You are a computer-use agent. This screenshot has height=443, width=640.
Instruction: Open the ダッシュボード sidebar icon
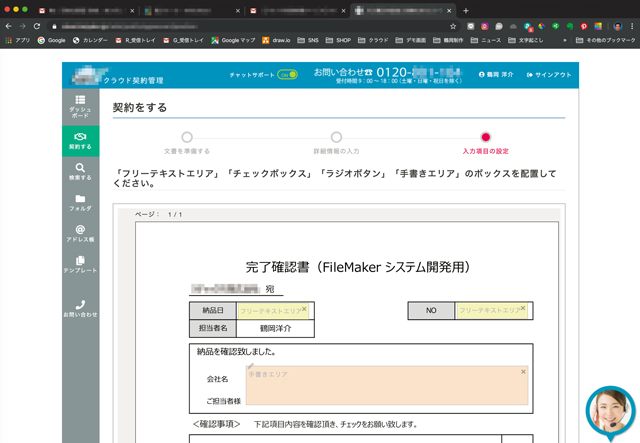tap(80, 106)
